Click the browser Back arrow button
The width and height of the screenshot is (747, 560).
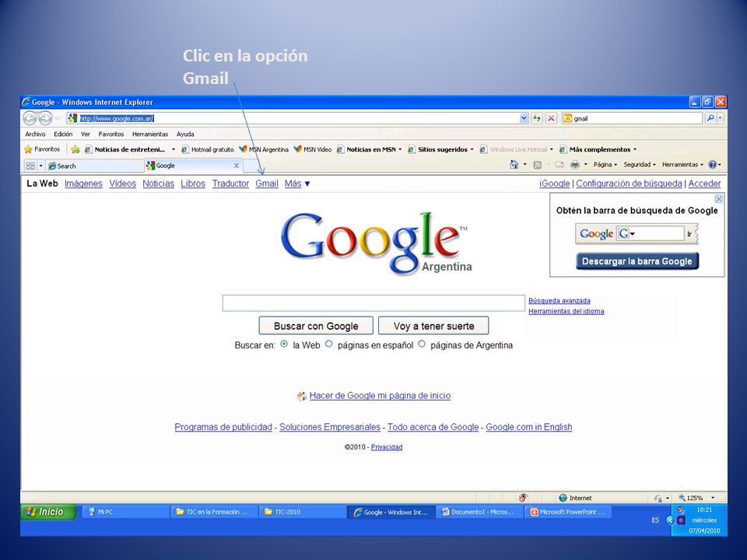coord(30,118)
